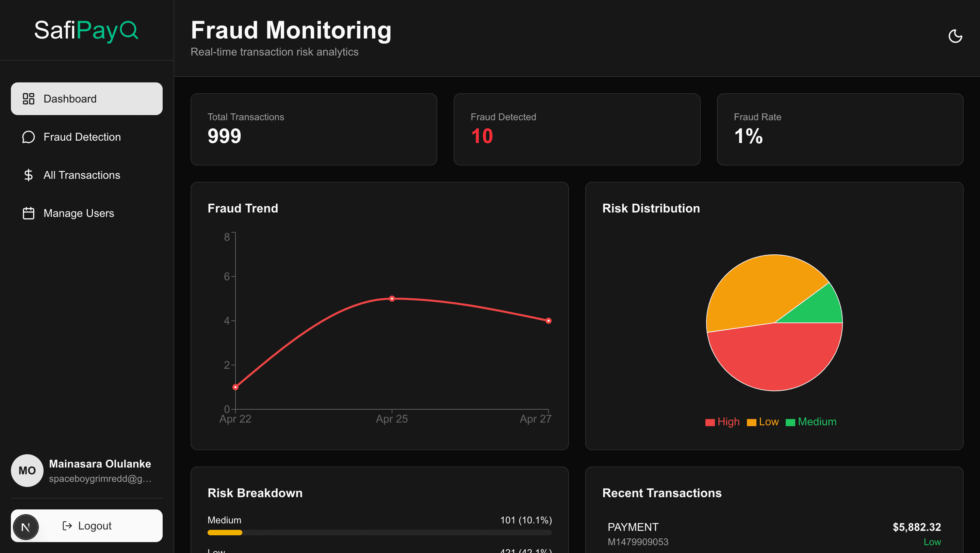Toggle dark mode with the moon icon
Image resolution: width=980 pixels, height=553 pixels.
point(955,36)
